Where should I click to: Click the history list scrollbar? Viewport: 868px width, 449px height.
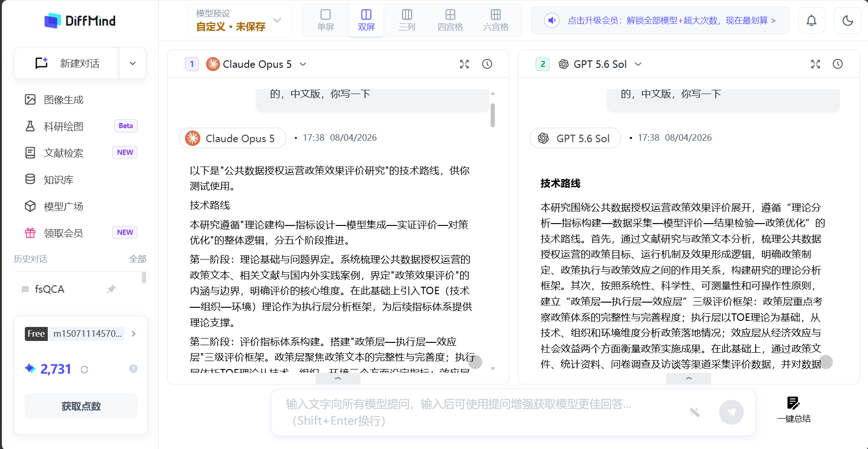pos(144,277)
